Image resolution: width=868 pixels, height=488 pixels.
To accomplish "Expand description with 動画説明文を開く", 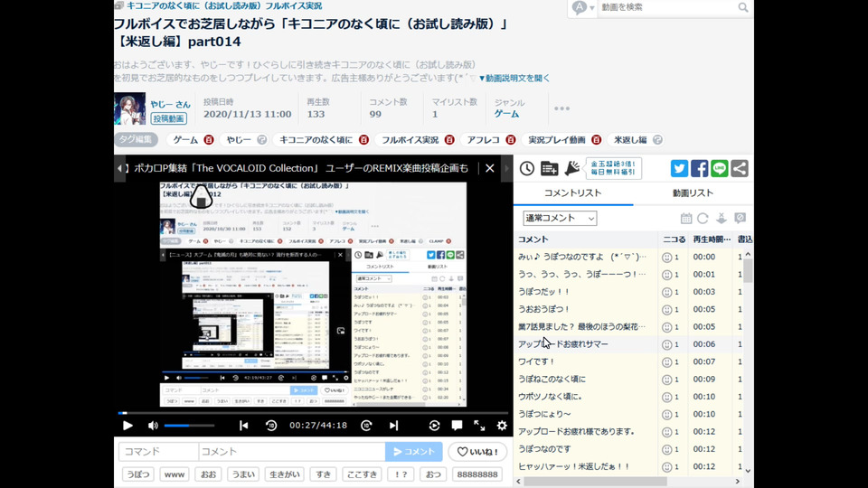I will coord(514,78).
